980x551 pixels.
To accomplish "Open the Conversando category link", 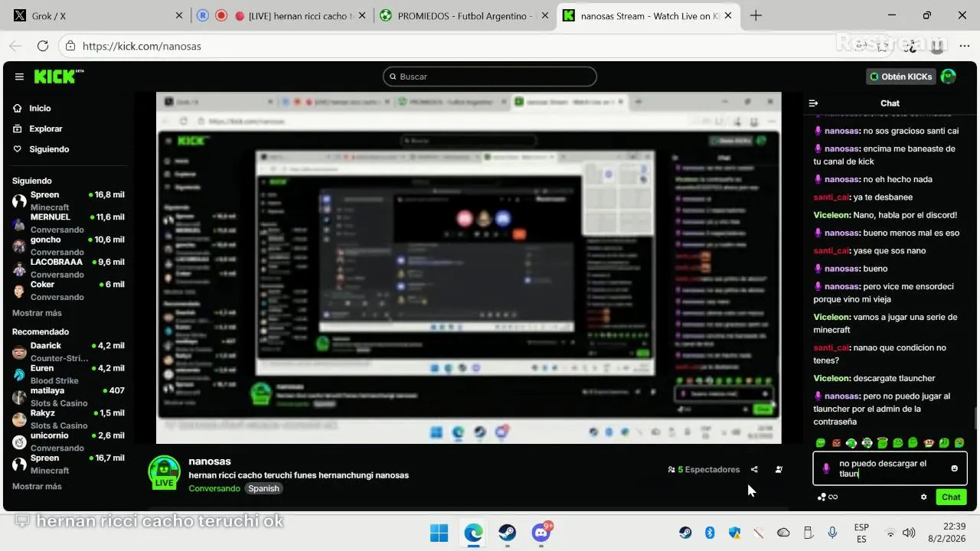I will click(x=214, y=488).
